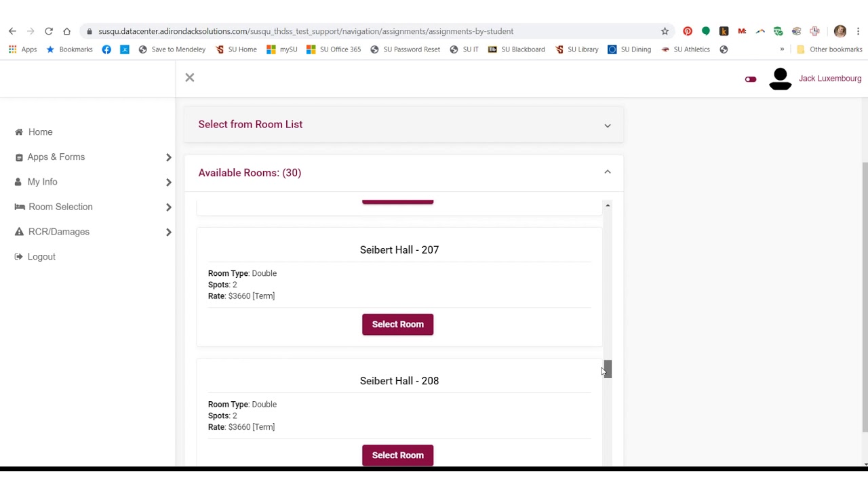Bookmark this page with the star icon
This screenshot has width=868, height=488.
(x=665, y=31)
